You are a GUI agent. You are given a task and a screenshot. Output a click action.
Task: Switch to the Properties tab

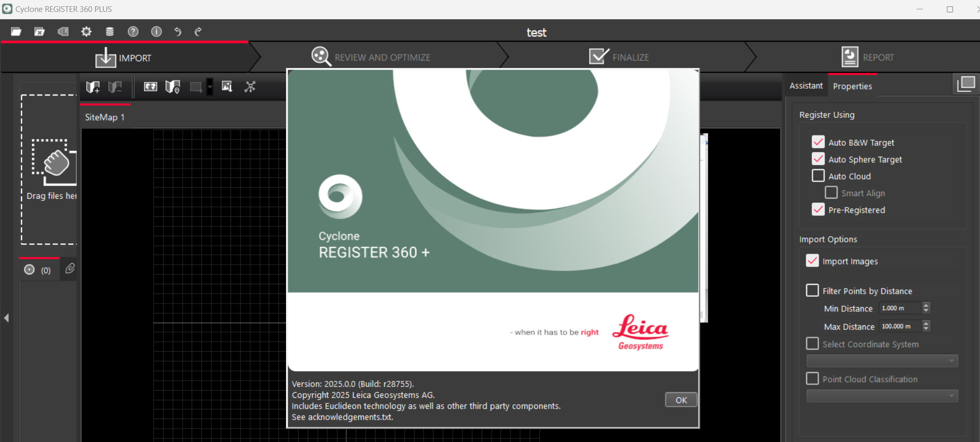[852, 86]
